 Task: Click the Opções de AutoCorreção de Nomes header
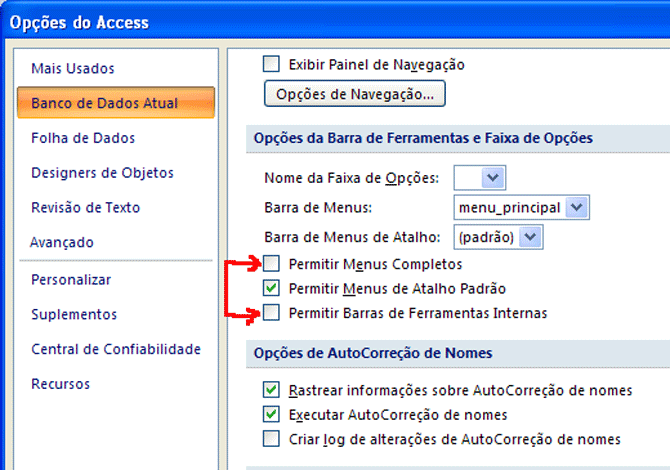[x=458, y=353]
